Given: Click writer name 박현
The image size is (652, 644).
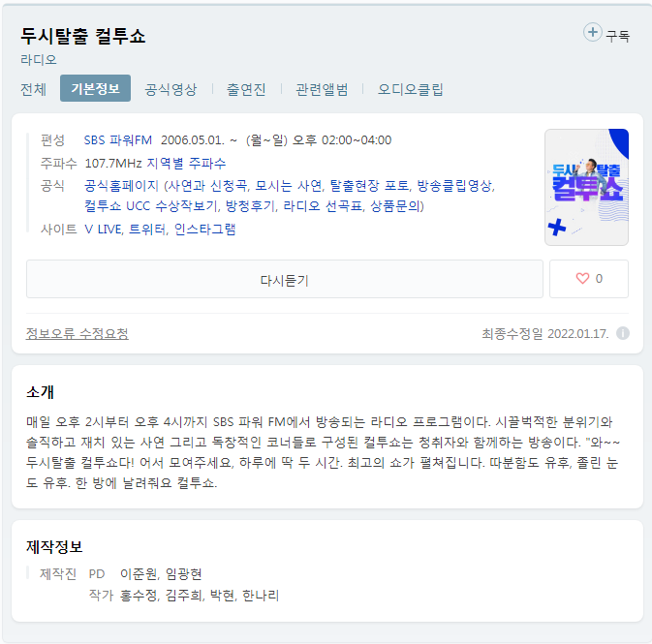Looking at the screenshot, I should click(223, 596).
